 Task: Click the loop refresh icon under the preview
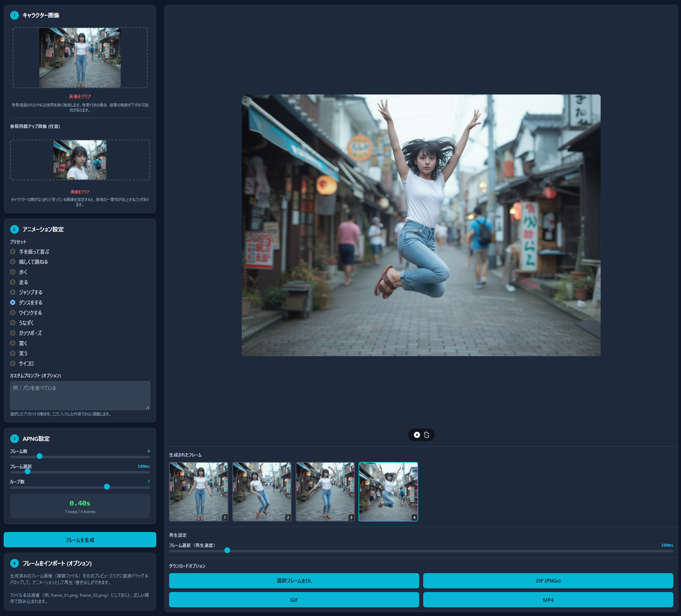(x=426, y=435)
